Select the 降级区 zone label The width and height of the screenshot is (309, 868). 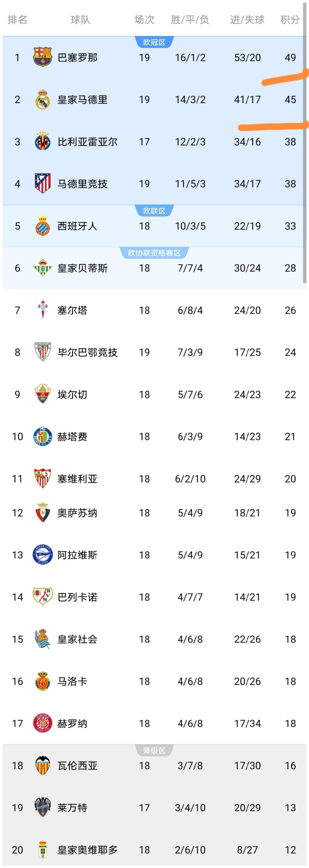(154, 750)
